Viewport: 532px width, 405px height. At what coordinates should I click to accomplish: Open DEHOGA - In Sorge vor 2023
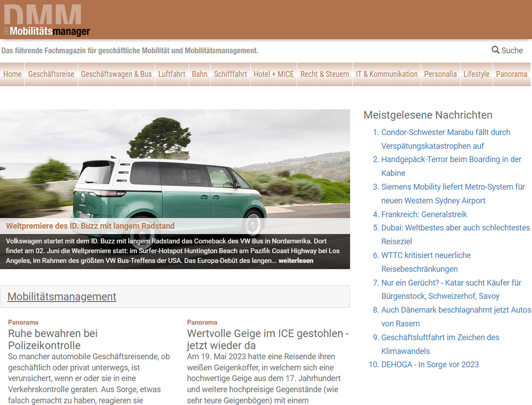[x=430, y=364]
